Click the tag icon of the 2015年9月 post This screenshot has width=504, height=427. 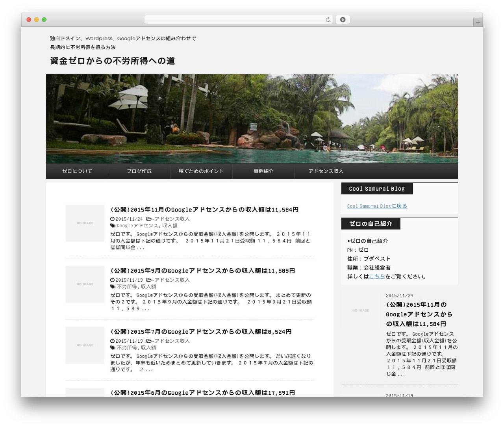click(113, 287)
